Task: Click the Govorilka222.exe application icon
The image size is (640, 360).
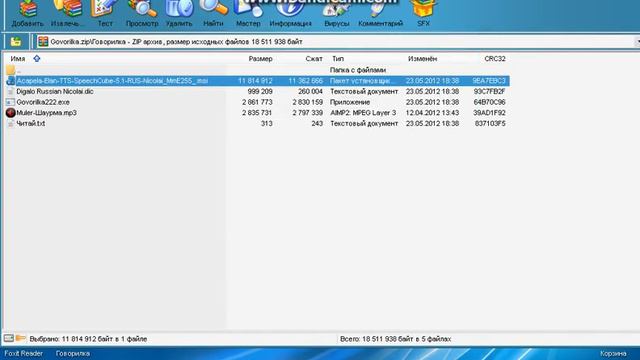Action: pos(11,102)
